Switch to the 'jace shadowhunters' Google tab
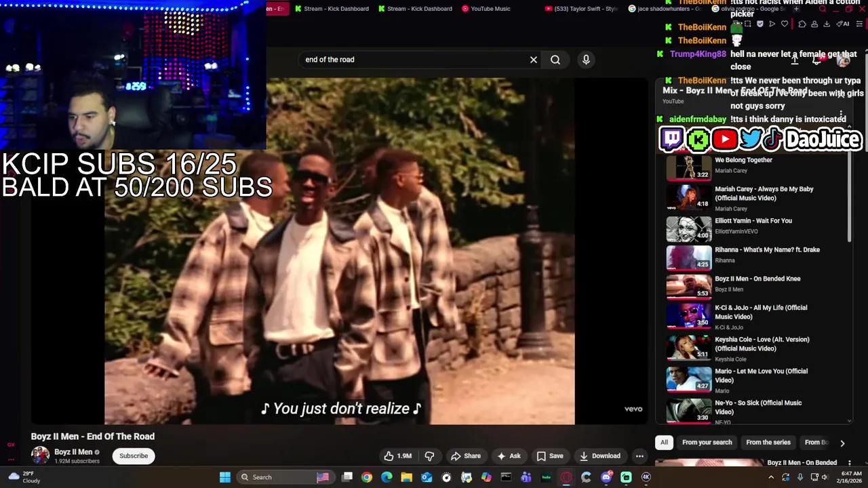The height and width of the screenshot is (488, 868). pos(665,9)
